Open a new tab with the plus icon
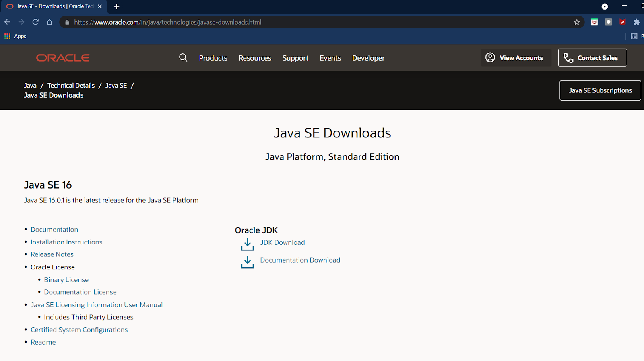 (x=117, y=6)
